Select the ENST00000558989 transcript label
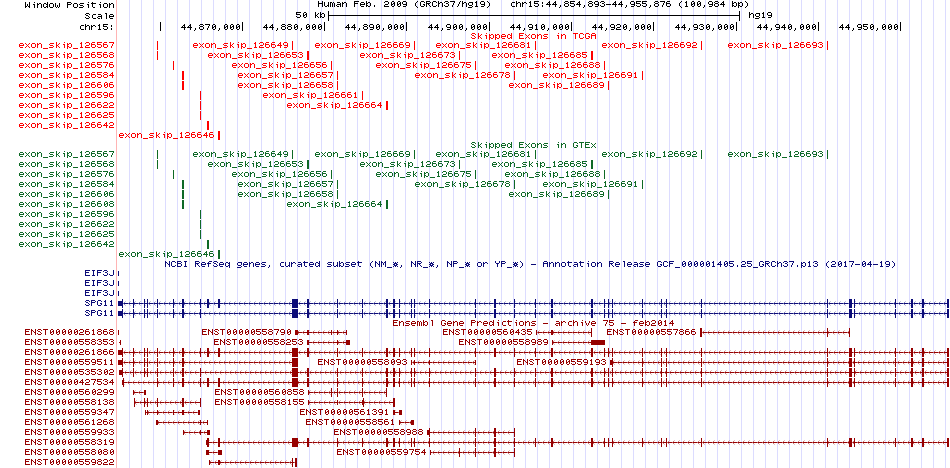Image resolution: width=950 pixels, height=468 pixels. pos(503,342)
